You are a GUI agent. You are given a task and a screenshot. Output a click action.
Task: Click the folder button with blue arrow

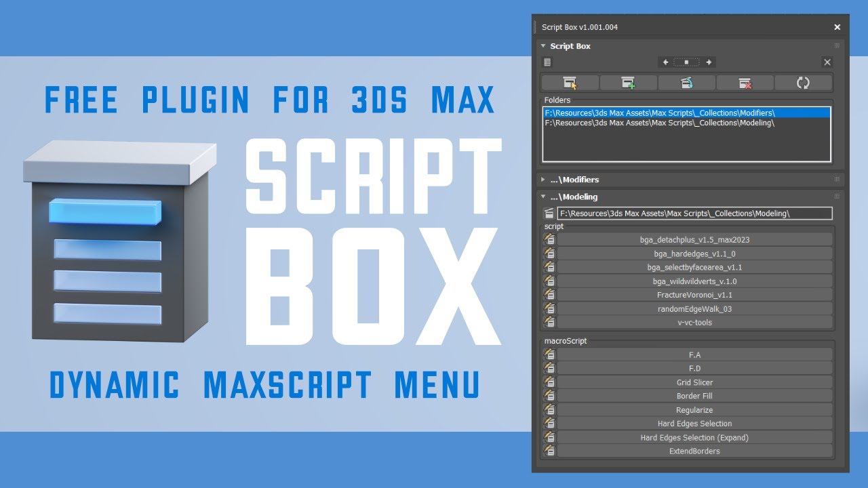686,83
